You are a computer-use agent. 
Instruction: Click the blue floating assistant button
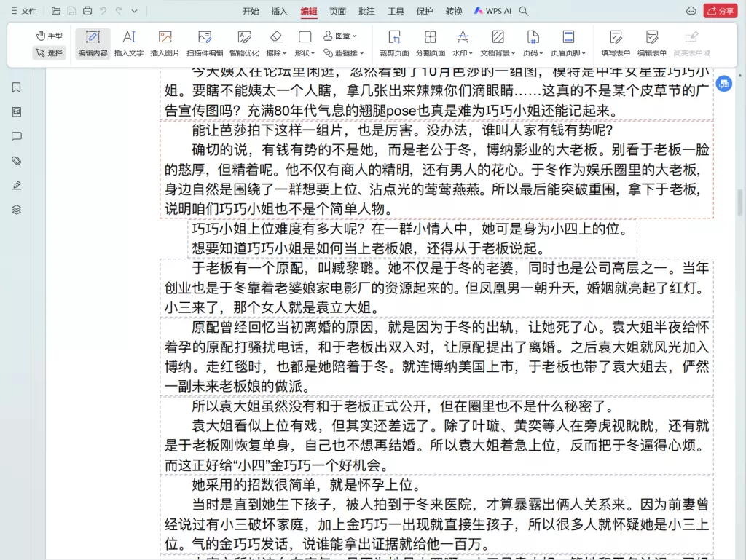(x=724, y=84)
